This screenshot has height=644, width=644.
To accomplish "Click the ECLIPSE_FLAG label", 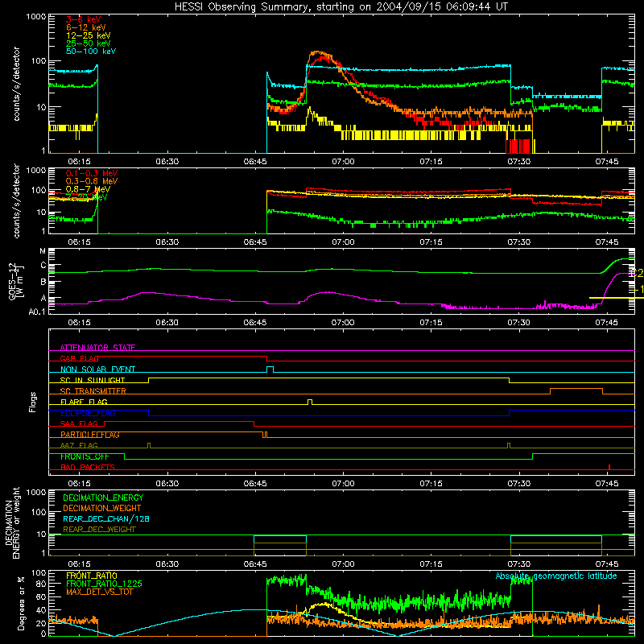I will pyautogui.click(x=88, y=413).
